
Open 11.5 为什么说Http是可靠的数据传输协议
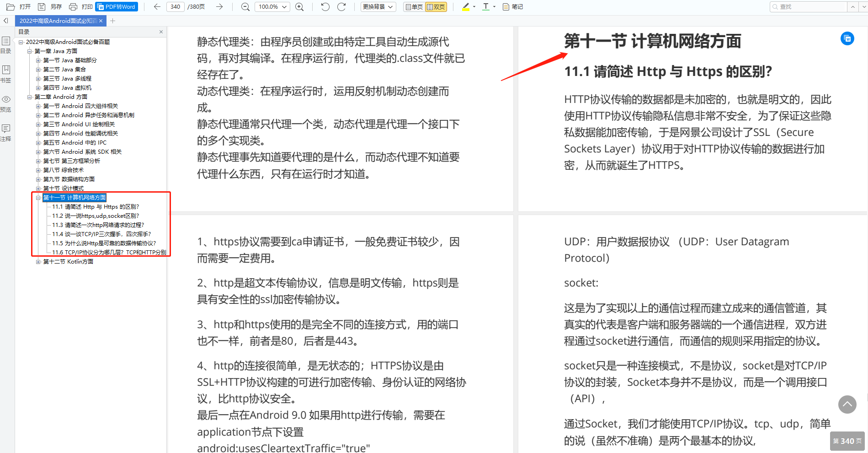pos(104,243)
